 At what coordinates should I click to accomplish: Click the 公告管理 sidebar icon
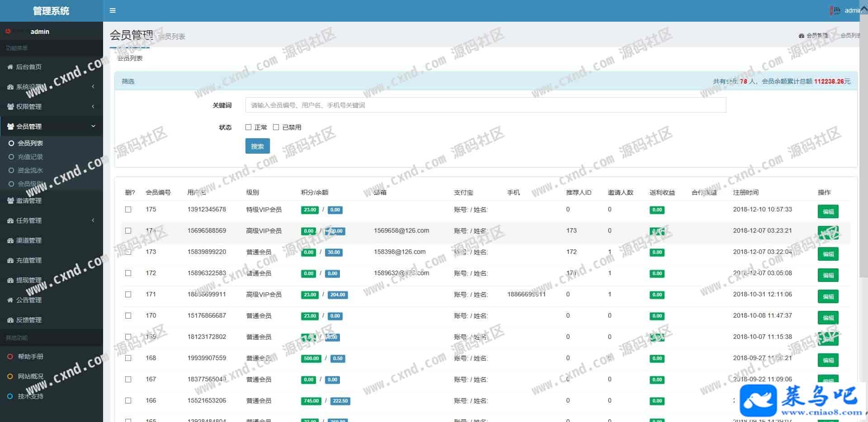tap(10, 300)
